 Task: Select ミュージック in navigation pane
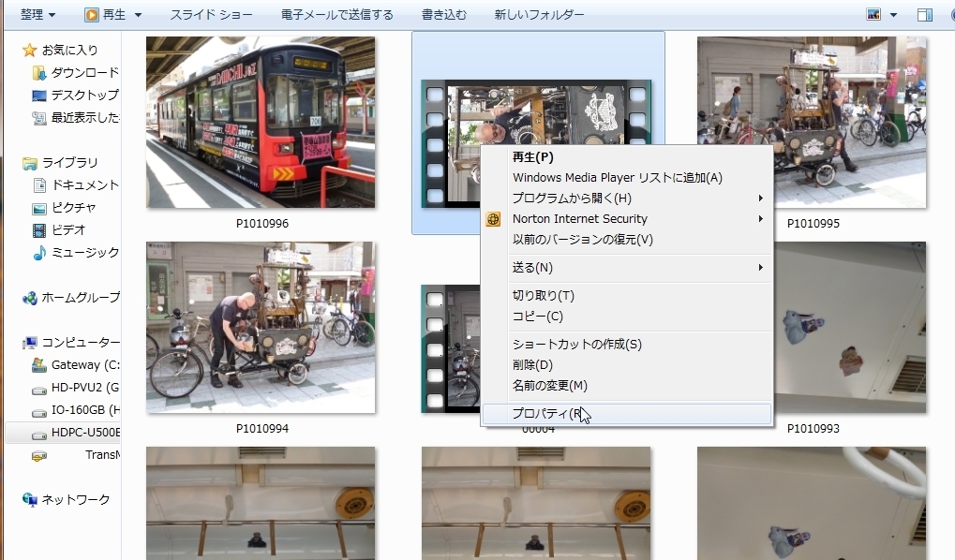pyautogui.click(x=85, y=253)
